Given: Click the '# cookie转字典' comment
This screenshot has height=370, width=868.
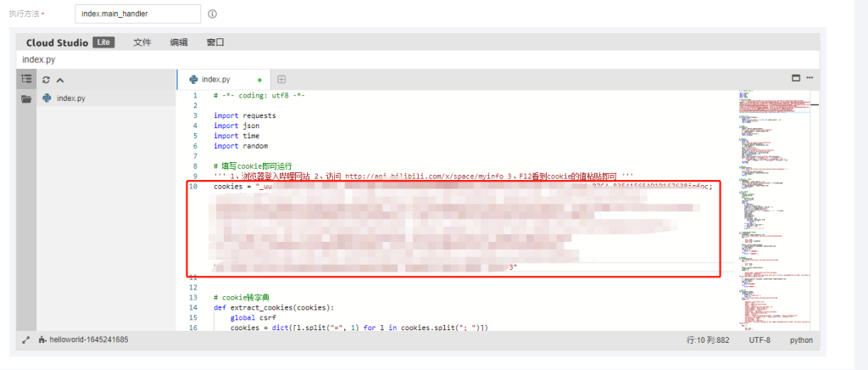Looking at the screenshot, I should [240, 297].
